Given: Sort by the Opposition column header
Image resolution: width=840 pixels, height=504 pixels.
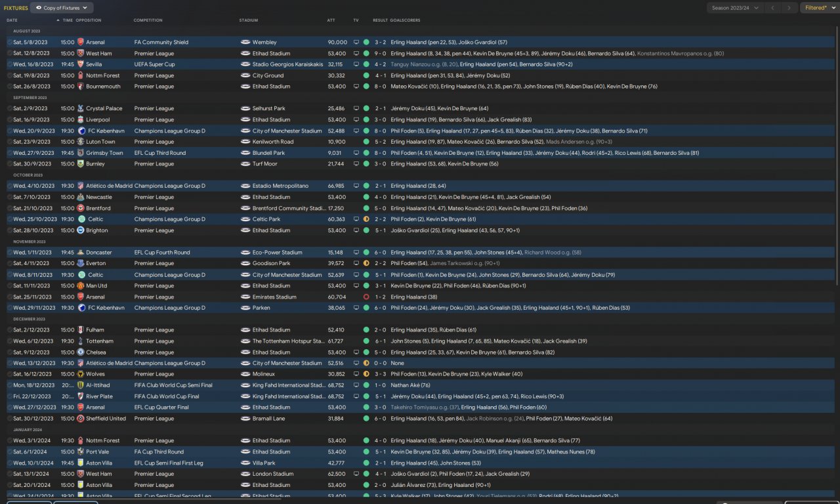Looking at the screenshot, I should click(89, 20).
